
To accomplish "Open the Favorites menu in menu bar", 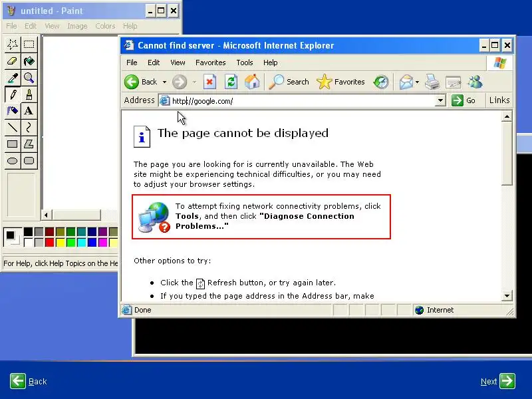I will pyautogui.click(x=210, y=63).
